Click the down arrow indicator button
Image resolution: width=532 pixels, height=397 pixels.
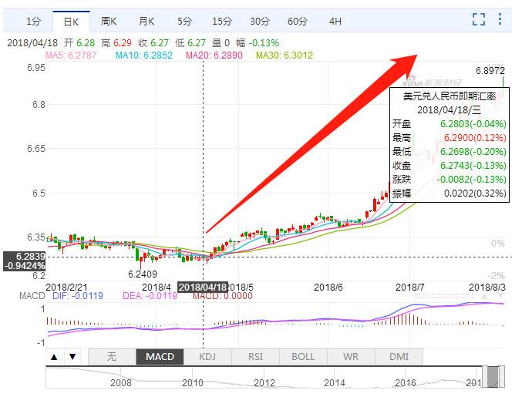click(72, 357)
